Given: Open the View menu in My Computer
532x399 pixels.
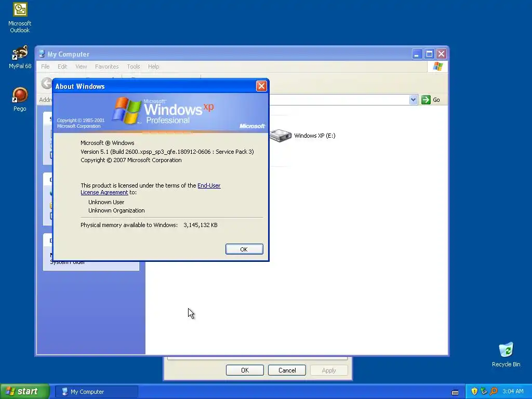Looking at the screenshot, I should 81,66.
